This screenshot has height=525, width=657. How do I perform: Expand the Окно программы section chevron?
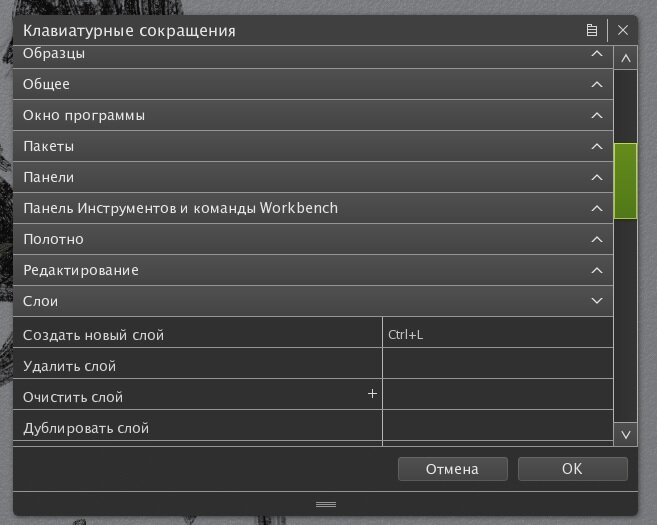(x=597, y=116)
